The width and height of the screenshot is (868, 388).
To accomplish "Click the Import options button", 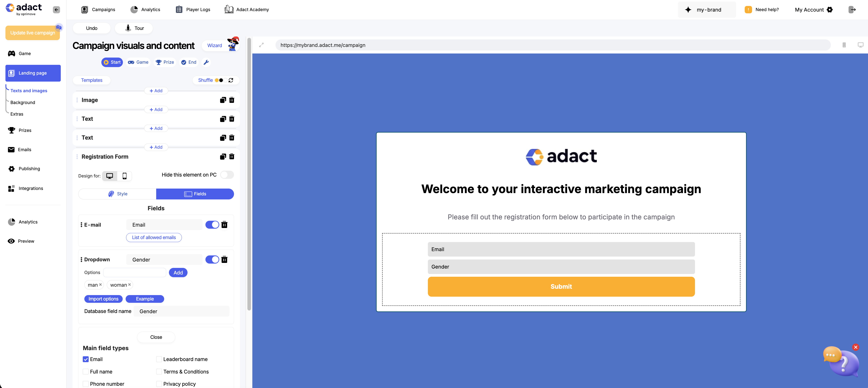I will click(x=103, y=299).
